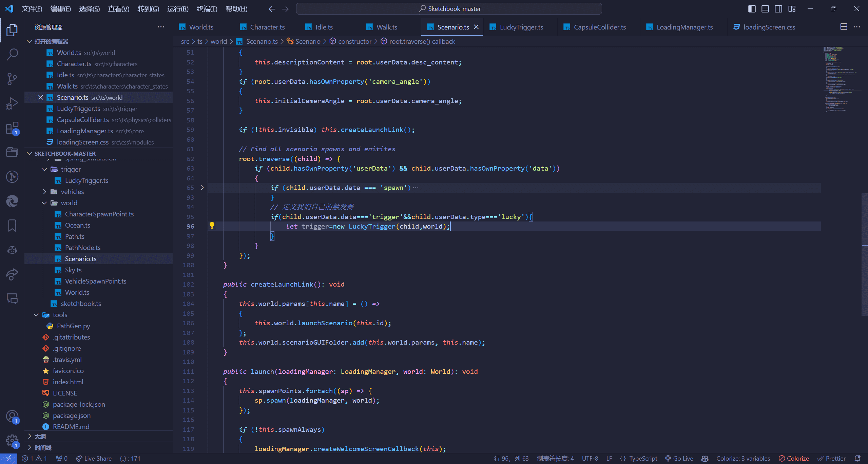Open the project folder manager icon
This screenshot has height=464, width=868.
pyautogui.click(x=12, y=152)
